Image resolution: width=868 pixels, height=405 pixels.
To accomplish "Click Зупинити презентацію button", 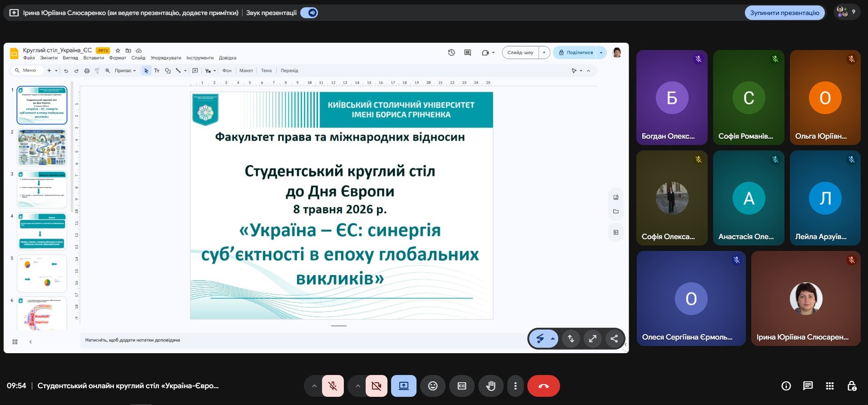I will 784,13.
